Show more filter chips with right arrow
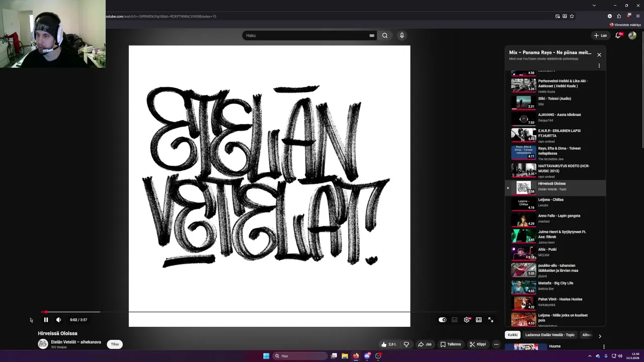Image resolution: width=644 pixels, height=362 pixels. [x=600, y=336]
